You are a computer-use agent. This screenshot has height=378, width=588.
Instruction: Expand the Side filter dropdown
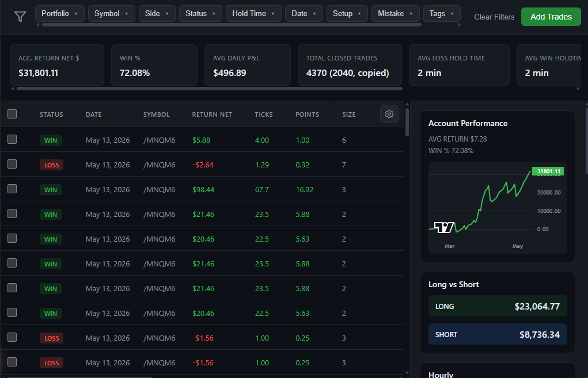157,13
